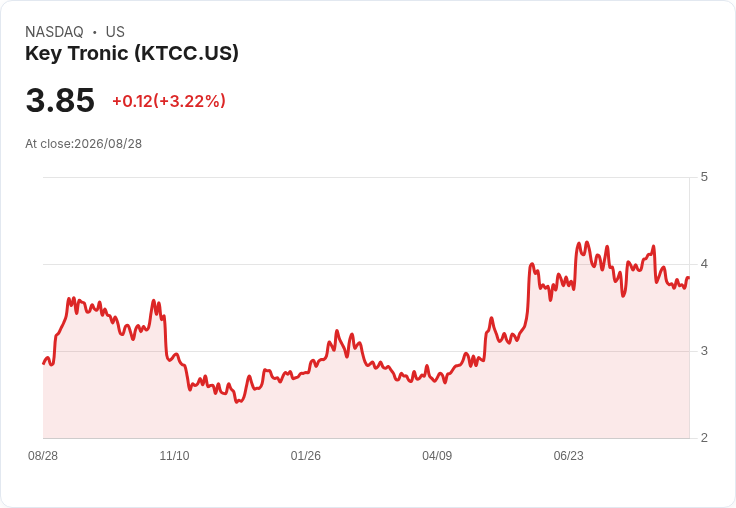736x508 pixels.
Task: Click the 2 price axis label
Action: tap(704, 438)
